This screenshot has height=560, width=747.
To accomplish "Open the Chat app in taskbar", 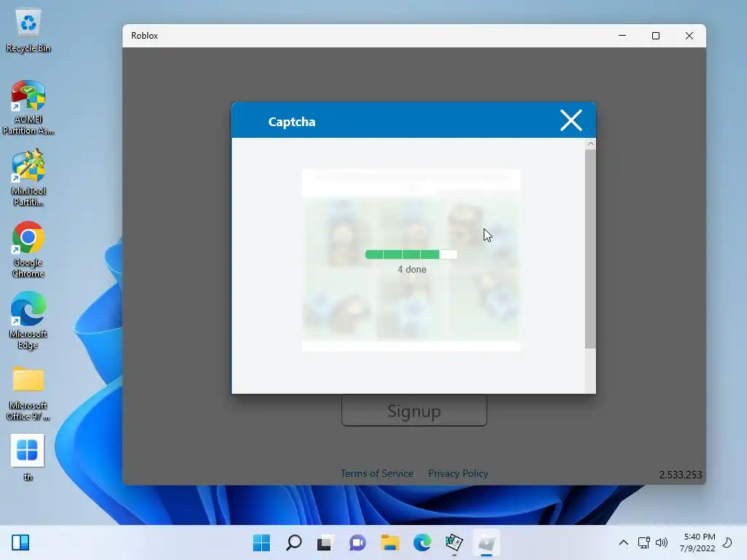I will tap(357, 542).
